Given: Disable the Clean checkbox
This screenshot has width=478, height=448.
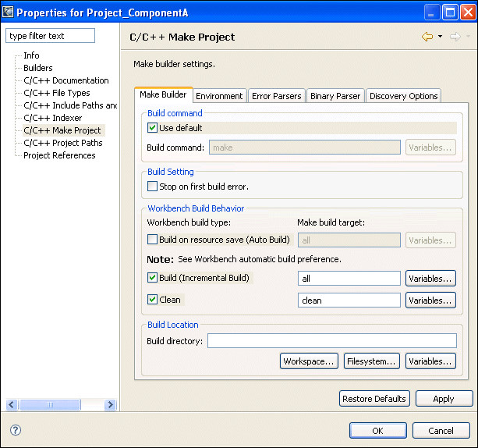Looking at the screenshot, I should (x=153, y=300).
